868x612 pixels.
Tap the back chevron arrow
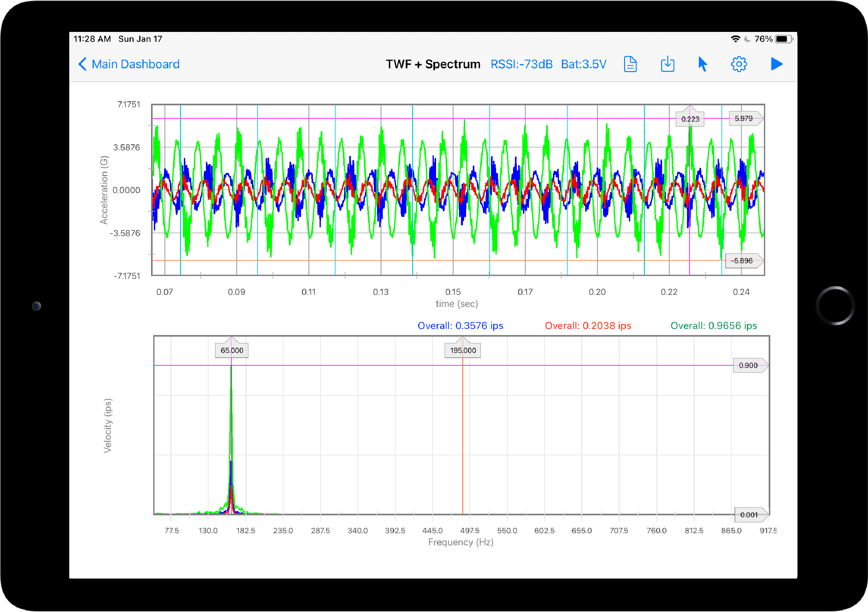tap(82, 64)
